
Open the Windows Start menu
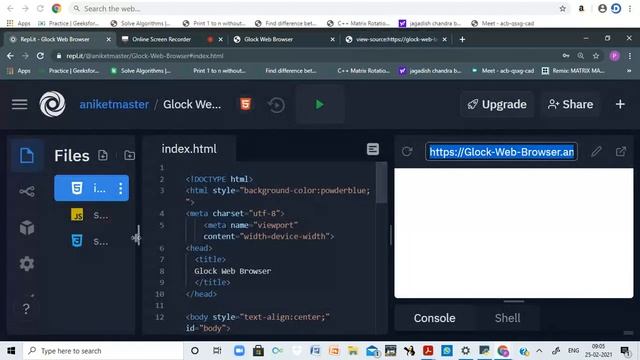coord(11,351)
